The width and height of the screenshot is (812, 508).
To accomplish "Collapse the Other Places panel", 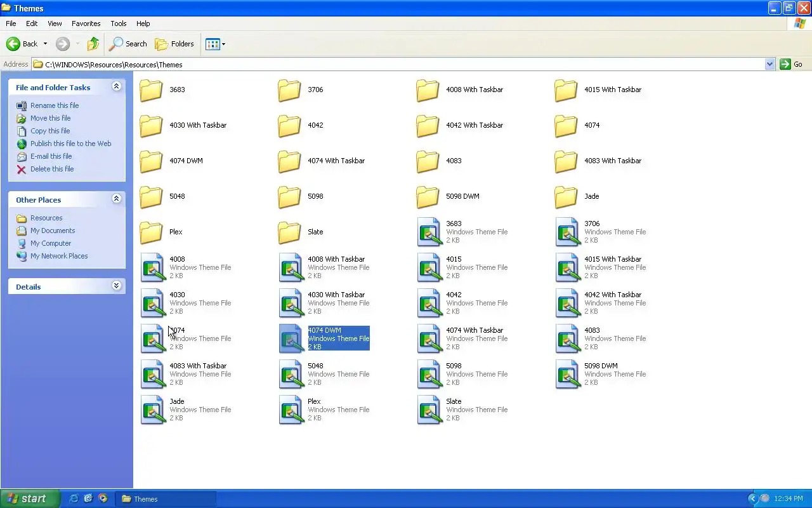I will tap(116, 199).
